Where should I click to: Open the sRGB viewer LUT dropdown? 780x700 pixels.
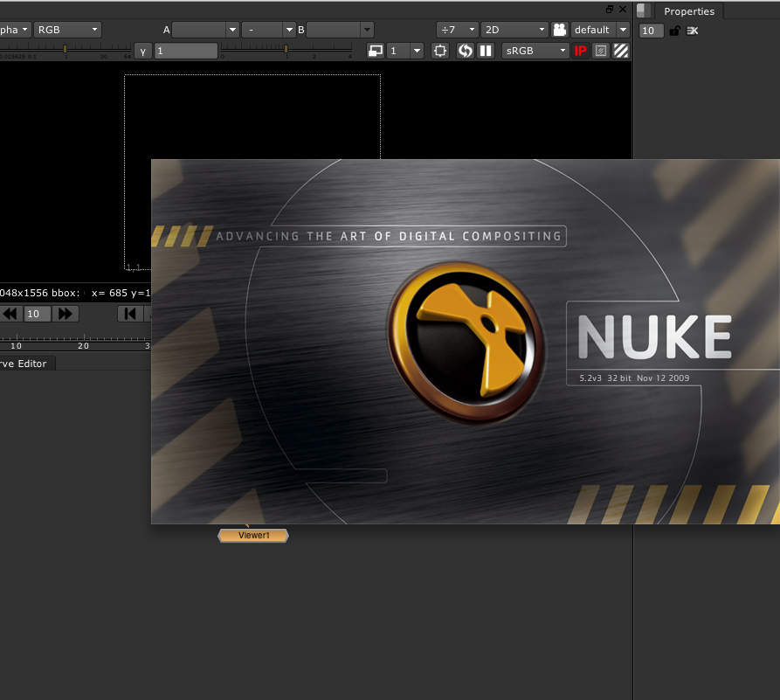pos(535,51)
